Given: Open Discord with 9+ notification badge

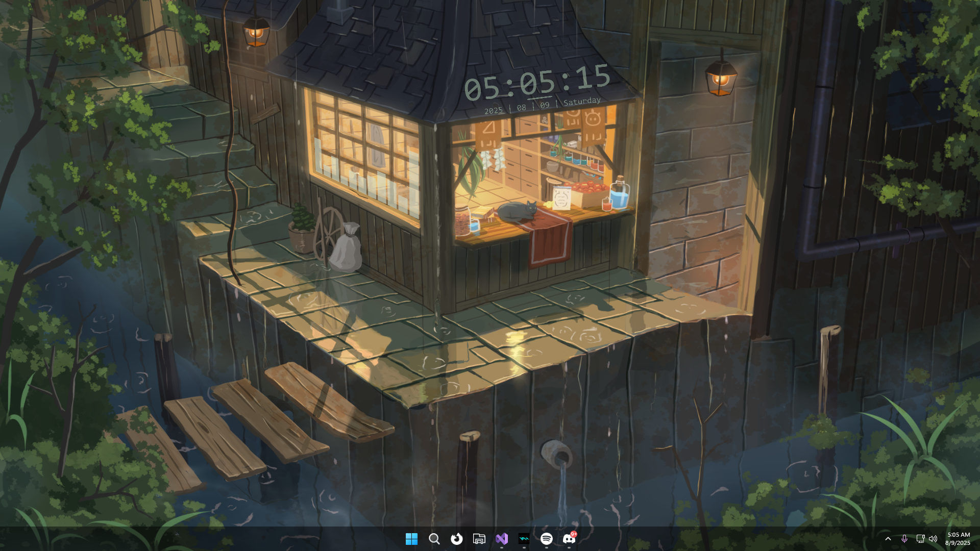Looking at the screenshot, I should [569, 539].
